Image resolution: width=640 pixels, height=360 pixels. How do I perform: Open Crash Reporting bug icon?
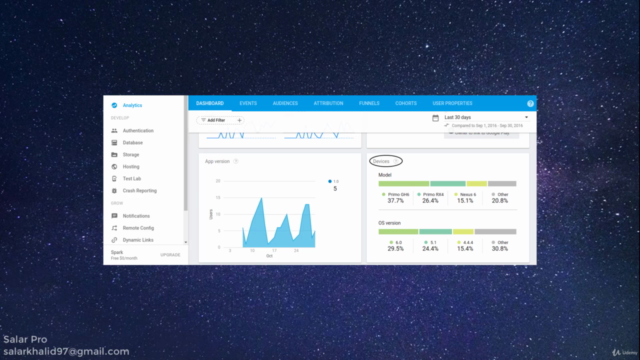[114, 191]
